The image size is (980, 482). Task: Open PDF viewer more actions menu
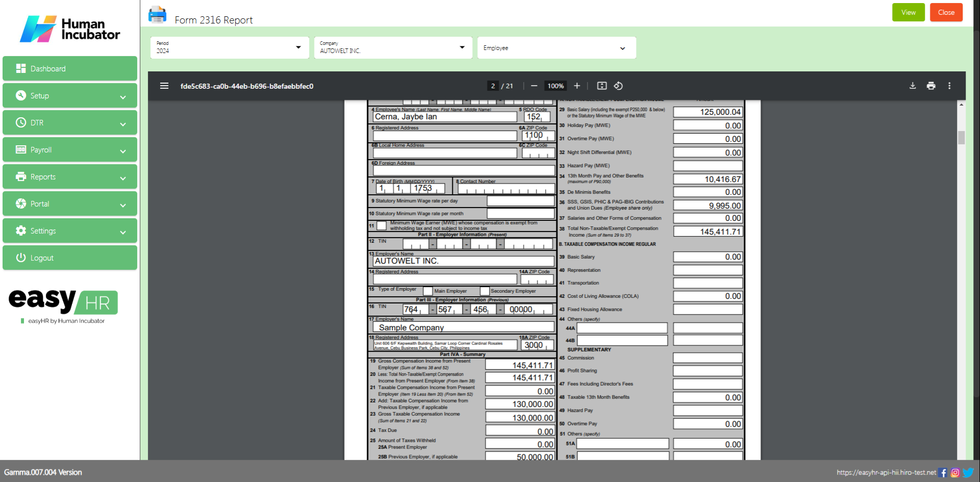(949, 86)
